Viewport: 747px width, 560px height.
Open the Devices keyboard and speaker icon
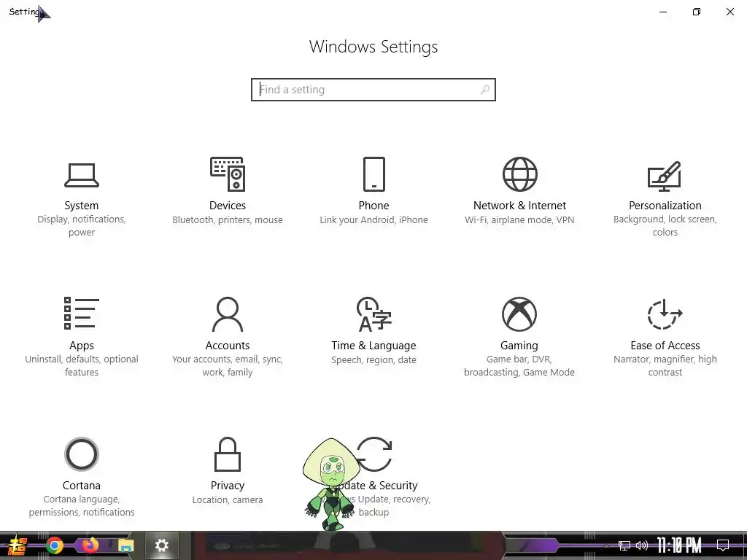click(228, 174)
